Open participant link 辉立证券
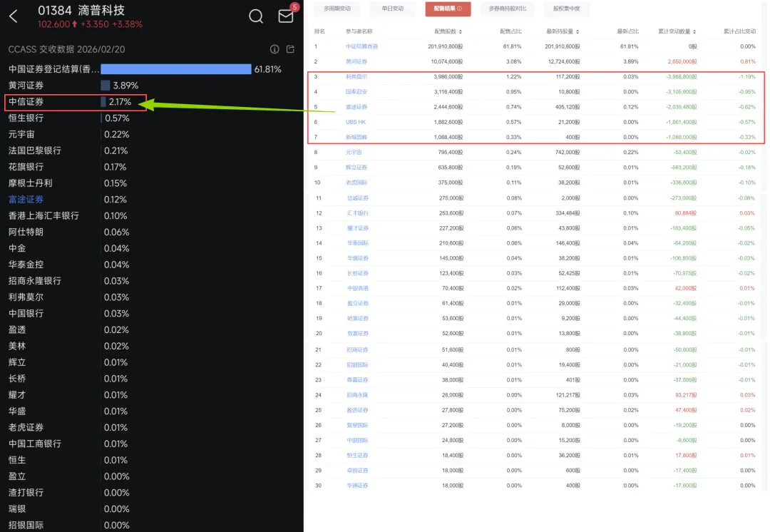Screen dimensions: 770x532 pyautogui.click(x=356, y=168)
